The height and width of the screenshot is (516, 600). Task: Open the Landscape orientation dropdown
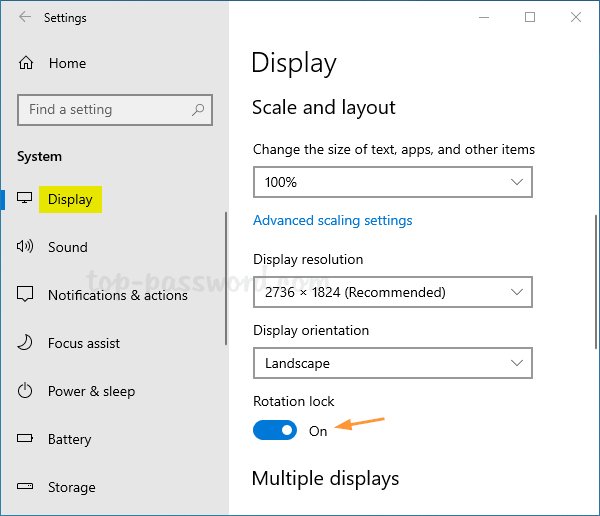click(392, 363)
